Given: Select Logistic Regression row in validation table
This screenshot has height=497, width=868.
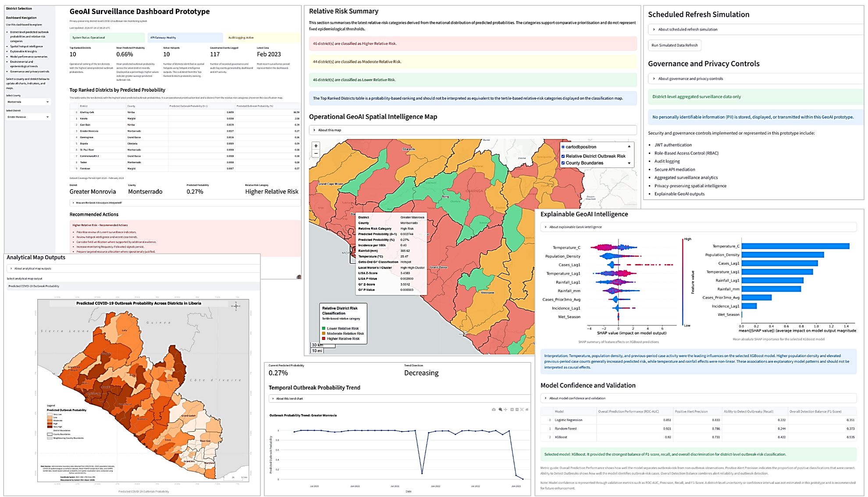Looking at the screenshot, I should click(x=698, y=420).
